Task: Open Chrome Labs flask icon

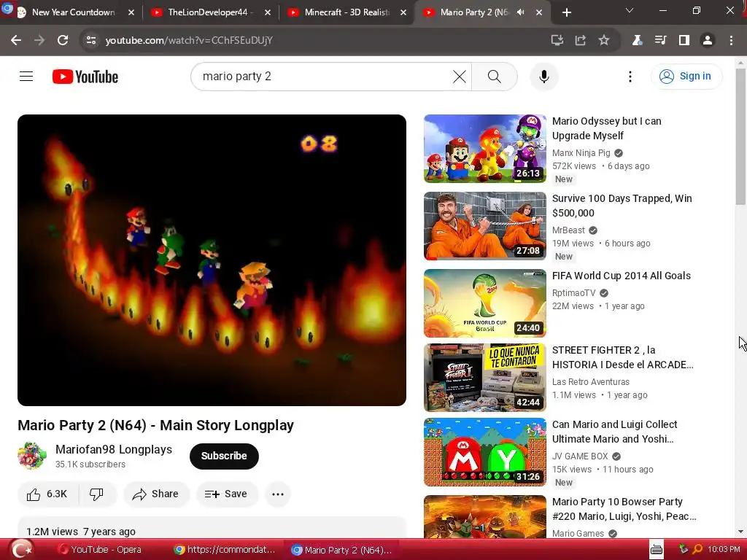Action: pos(637,41)
